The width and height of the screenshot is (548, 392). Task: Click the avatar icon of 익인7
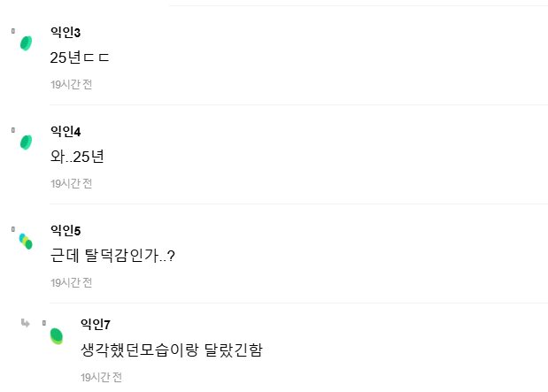57,335
